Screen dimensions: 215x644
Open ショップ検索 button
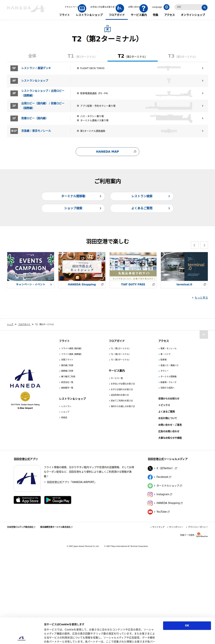pos(73,208)
